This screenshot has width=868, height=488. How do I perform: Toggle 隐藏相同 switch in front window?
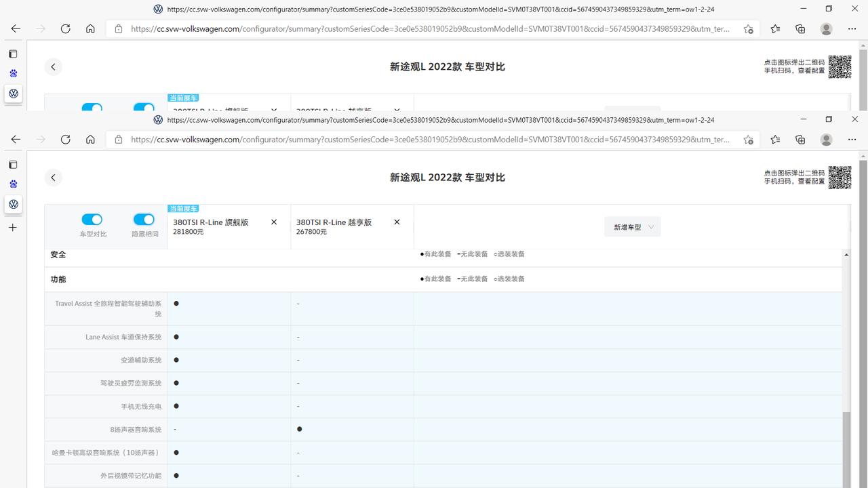(144, 220)
